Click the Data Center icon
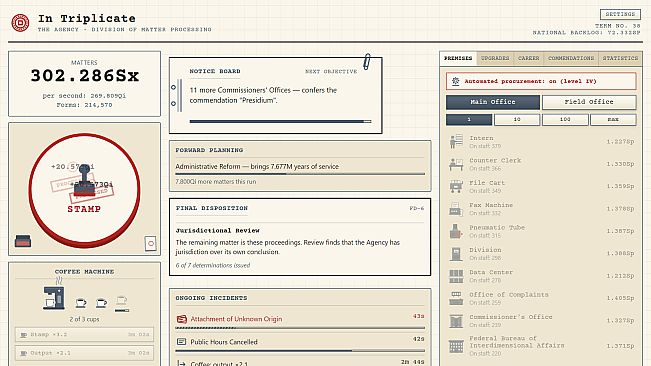This screenshot has width=651, height=366. [x=456, y=276]
